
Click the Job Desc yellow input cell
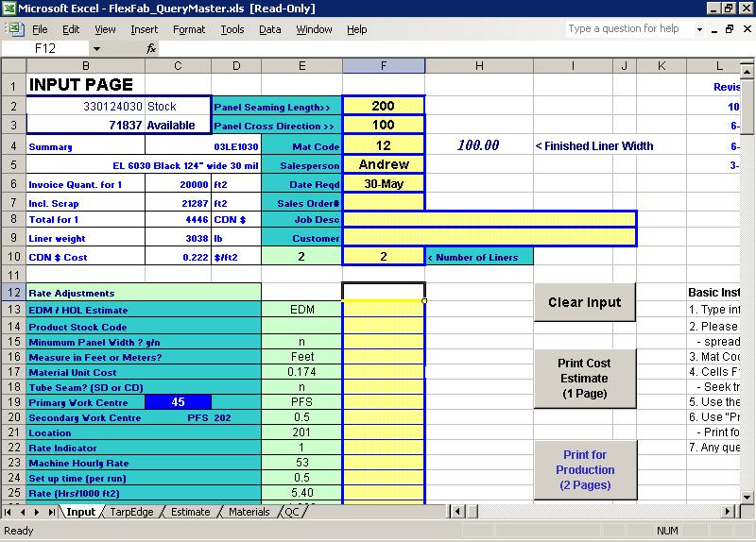point(490,219)
